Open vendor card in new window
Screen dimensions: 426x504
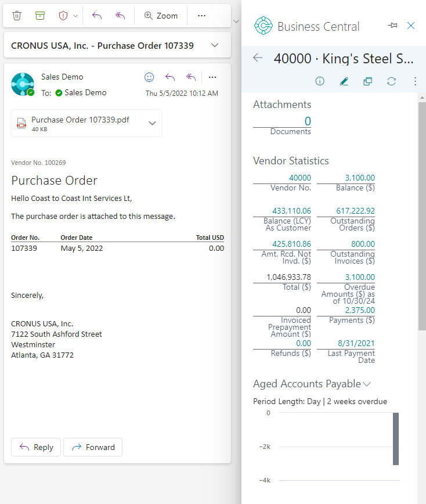367,81
